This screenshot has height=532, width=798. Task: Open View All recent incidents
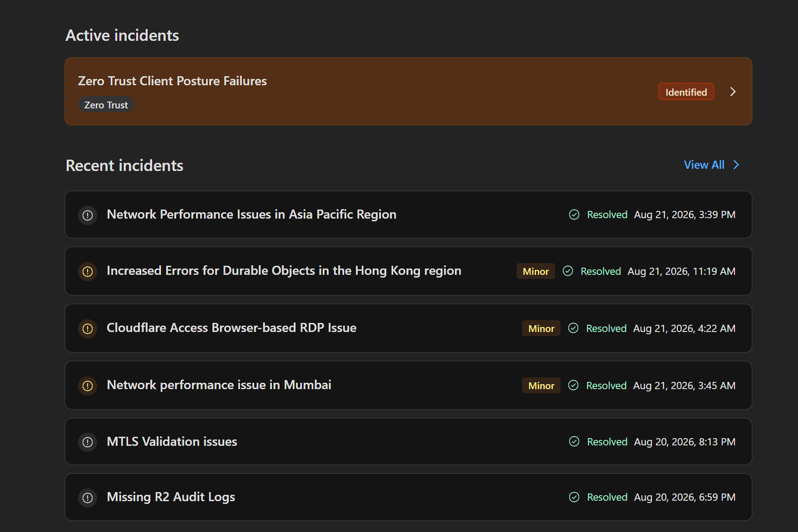704,165
